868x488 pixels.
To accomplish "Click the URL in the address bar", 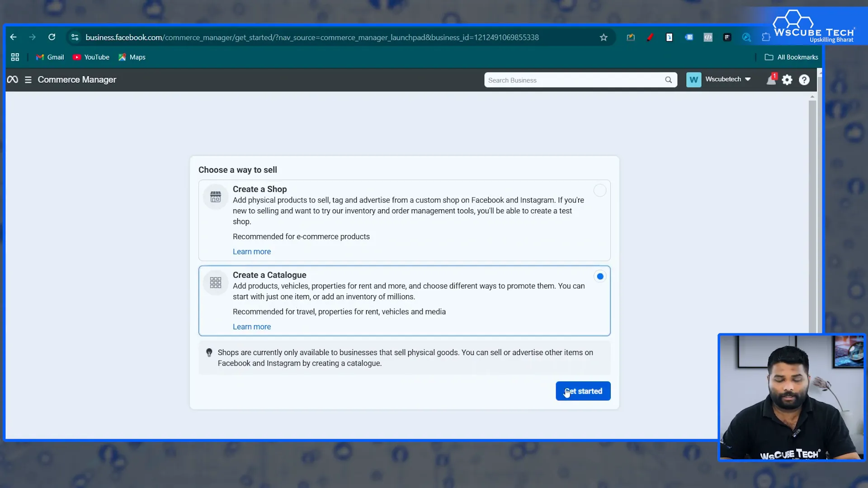I will [x=312, y=38].
